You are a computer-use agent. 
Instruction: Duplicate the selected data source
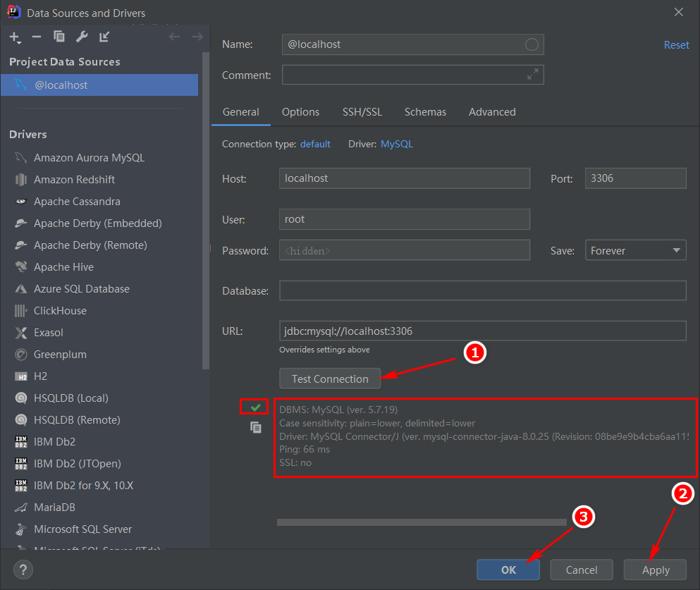click(x=59, y=37)
